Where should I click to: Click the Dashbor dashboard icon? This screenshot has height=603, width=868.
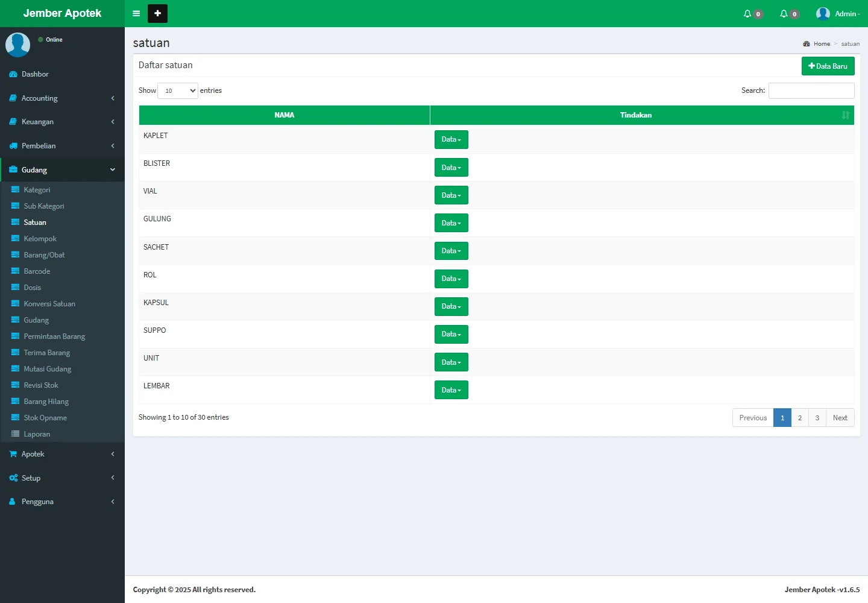[13, 74]
